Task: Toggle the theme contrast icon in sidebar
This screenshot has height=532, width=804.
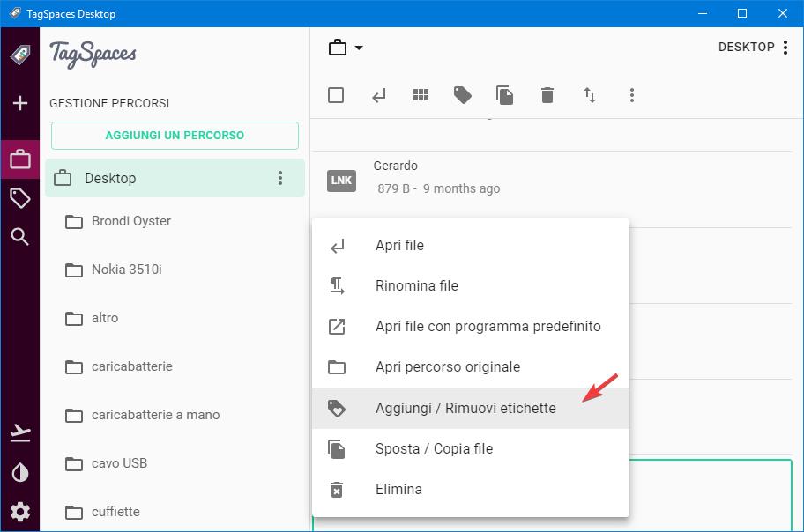Action: click(x=20, y=473)
